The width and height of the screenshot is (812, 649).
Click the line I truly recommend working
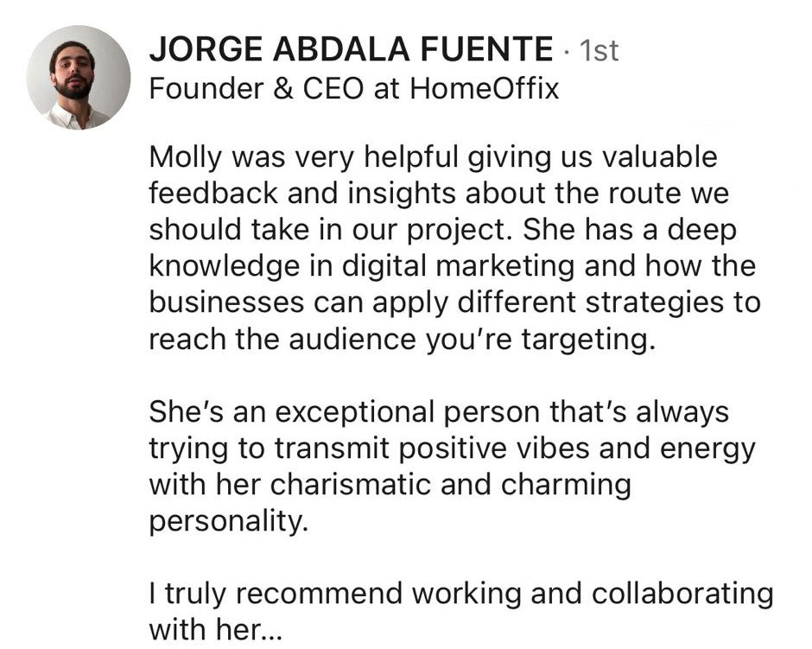click(x=461, y=594)
